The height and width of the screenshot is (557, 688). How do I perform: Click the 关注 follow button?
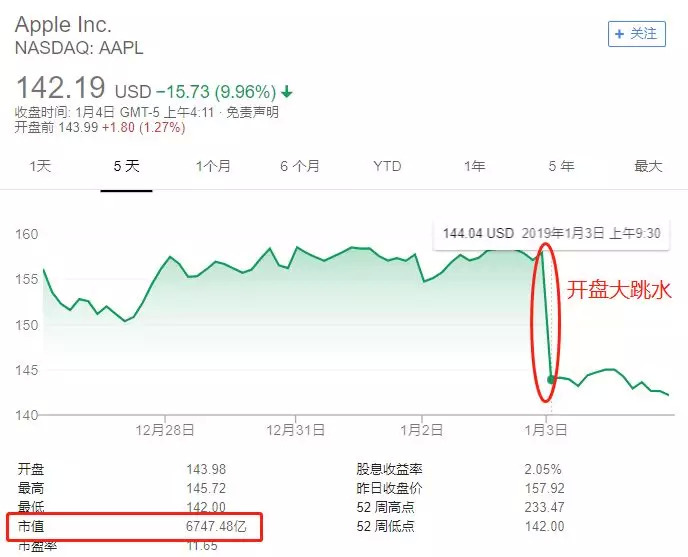point(637,33)
